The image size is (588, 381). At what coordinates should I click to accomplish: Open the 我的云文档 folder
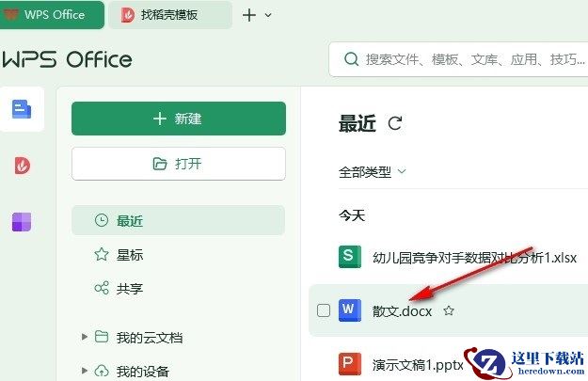tap(150, 338)
